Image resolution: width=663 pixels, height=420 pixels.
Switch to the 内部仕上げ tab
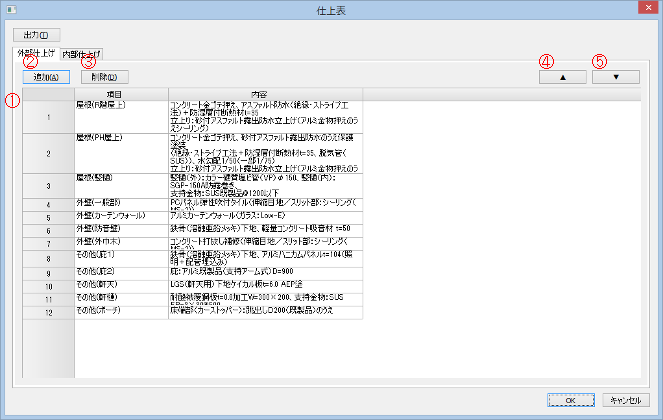pos(80,53)
